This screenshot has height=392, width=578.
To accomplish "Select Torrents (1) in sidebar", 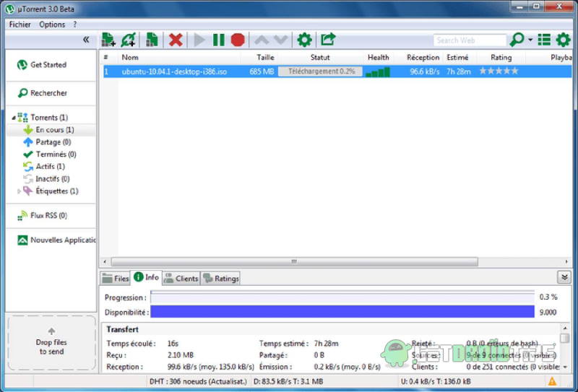I will click(49, 118).
